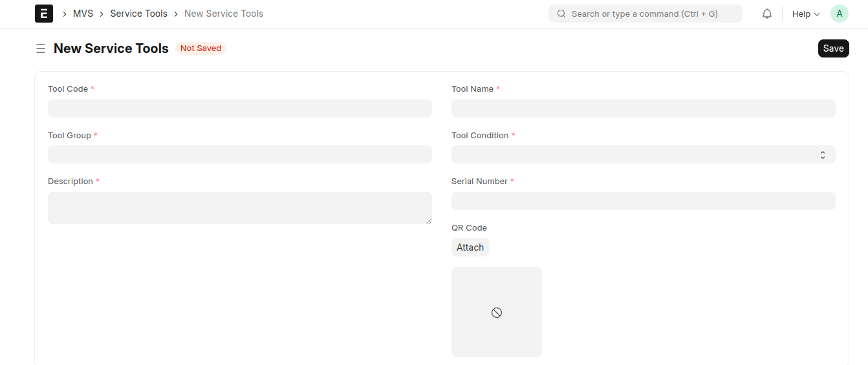Click the Save button
The width and height of the screenshot is (868, 365).
(x=833, y=48)
